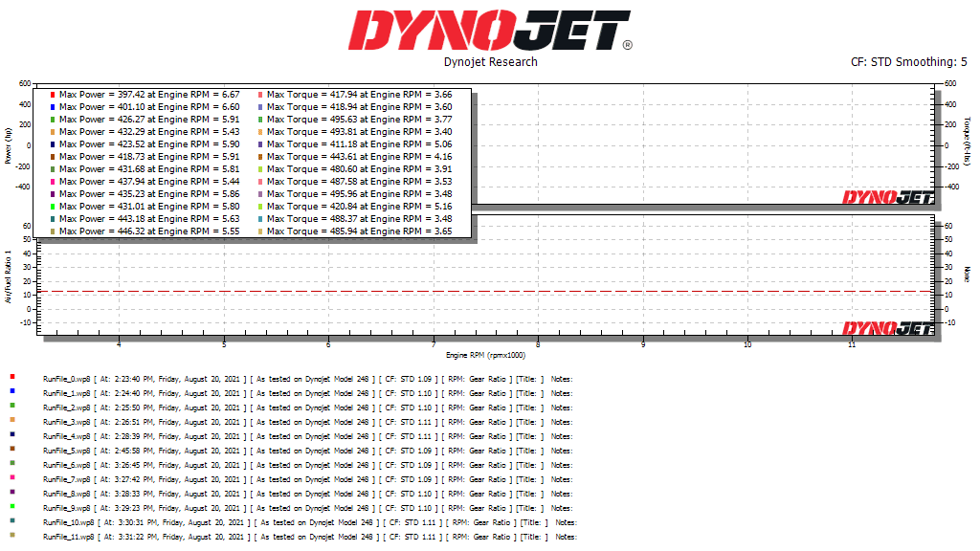Click the pink swatch for RunFile_7.wp8
This screenshot has height=551, width=980.
pyautogui.click(x=11, y=477)
